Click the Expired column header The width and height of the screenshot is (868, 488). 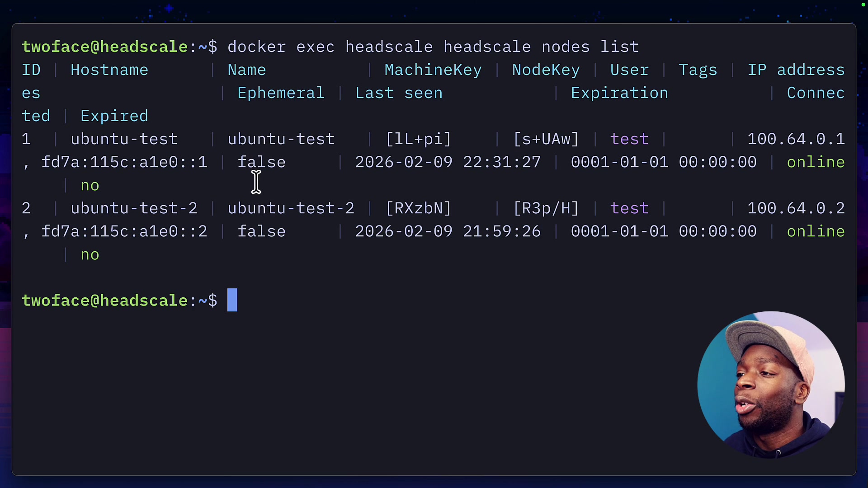point(114,116)
